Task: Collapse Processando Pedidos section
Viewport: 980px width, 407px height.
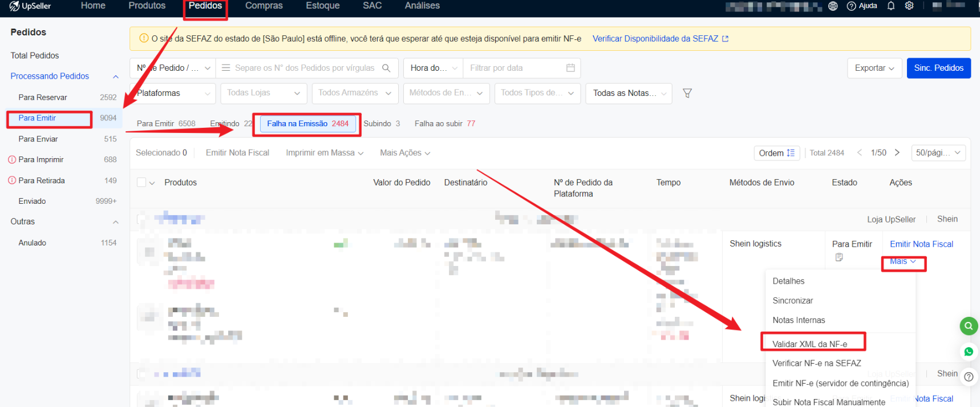Action: 116,76
